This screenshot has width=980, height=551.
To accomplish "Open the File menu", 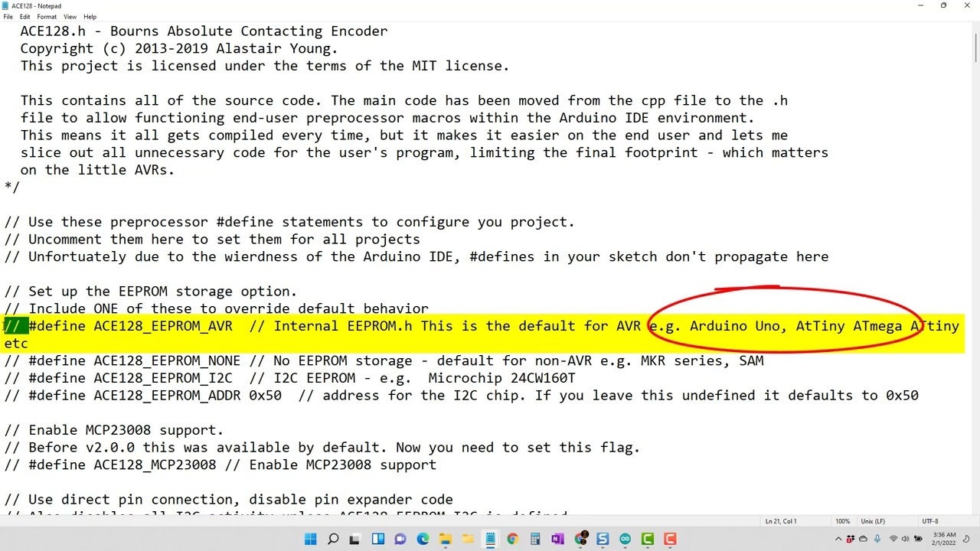I will point(8,16).
